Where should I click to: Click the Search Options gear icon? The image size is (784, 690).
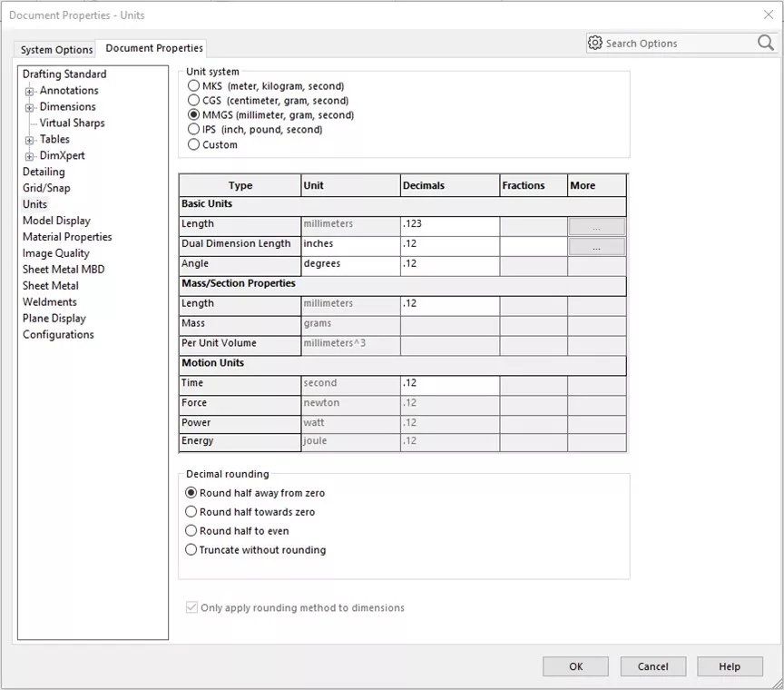(594, 43)
